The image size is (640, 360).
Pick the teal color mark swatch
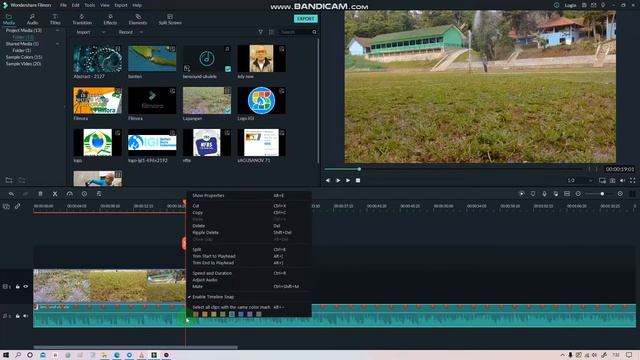pos(232,314)
